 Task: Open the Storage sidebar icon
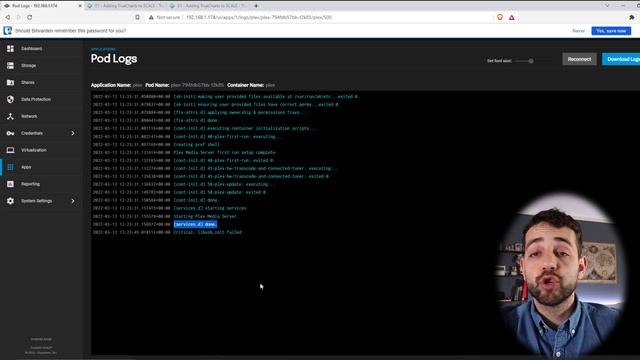pos(10,65)
